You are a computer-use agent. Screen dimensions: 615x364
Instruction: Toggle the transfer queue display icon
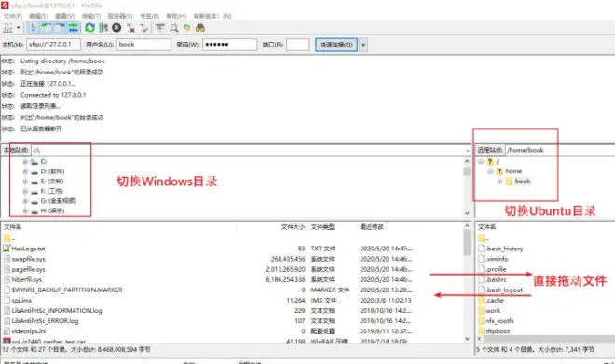click(x=73, y=28)
